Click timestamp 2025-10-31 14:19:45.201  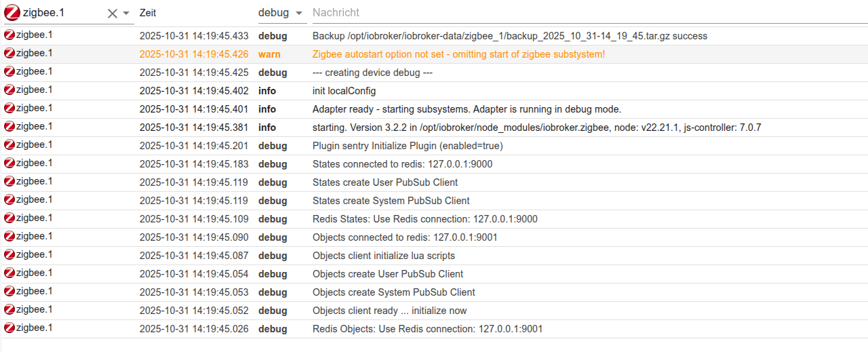click(194, 146)
